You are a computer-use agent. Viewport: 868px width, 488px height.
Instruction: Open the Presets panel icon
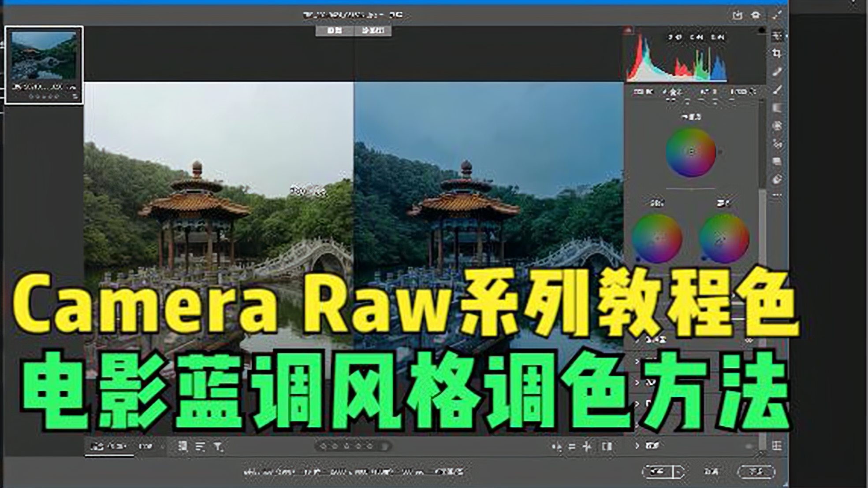tap(777, 179)
